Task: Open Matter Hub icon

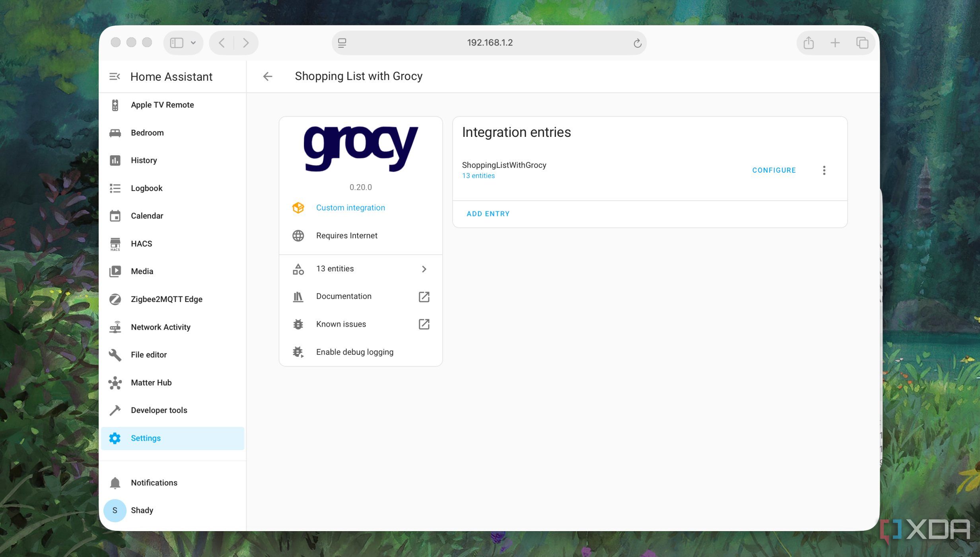Action: tap(115, 383)
